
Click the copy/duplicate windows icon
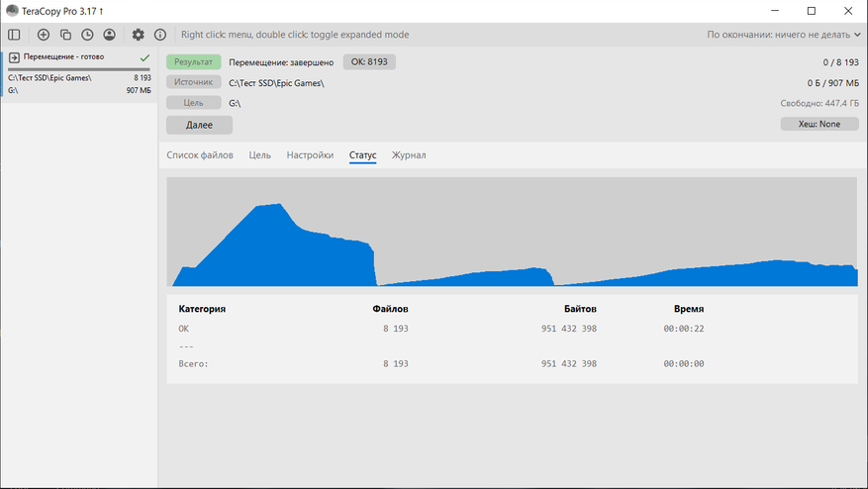(65, 35)
